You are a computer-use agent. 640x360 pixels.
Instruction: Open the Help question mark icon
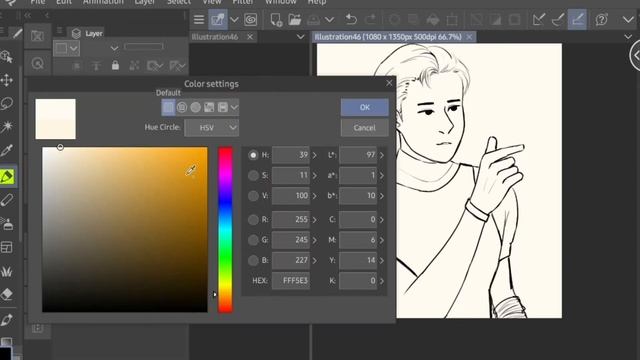602,20
